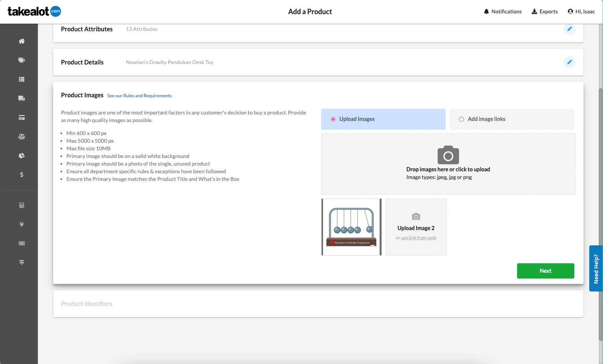Open See our Rules and Requirements link

pyautogui.click(x=139, y=96)
